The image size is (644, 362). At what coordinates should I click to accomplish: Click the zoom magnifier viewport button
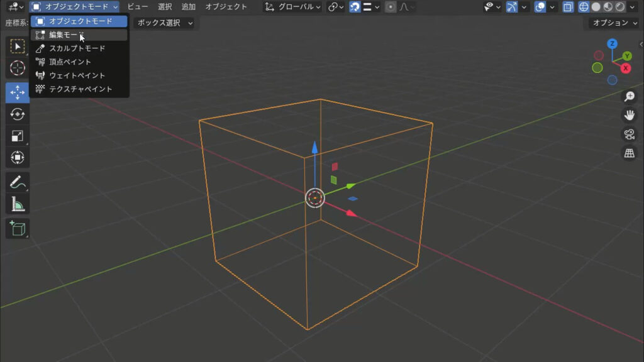click(x=629, y=96)
